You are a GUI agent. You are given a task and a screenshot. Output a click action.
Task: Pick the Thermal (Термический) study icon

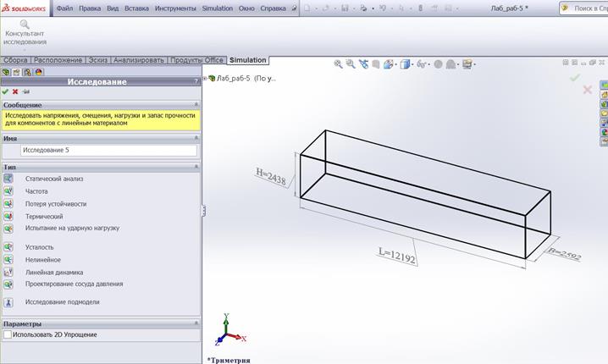pyautogui.click(x=8, y=216)
